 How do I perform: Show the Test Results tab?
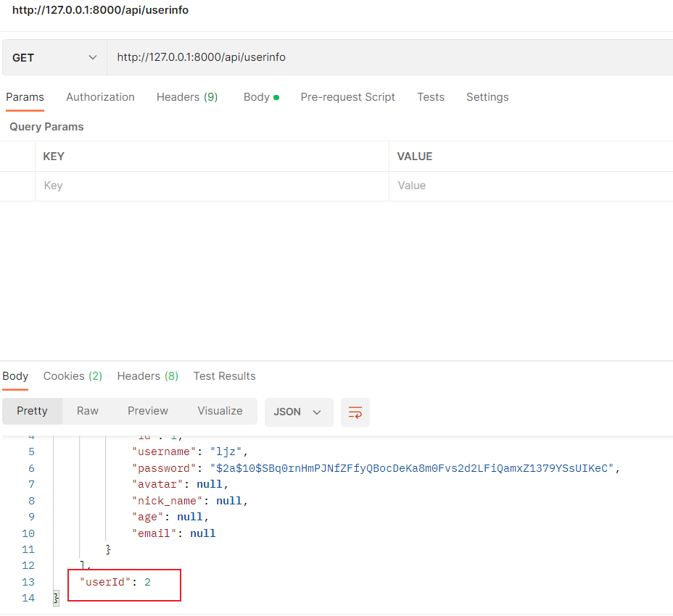[224, 376]
